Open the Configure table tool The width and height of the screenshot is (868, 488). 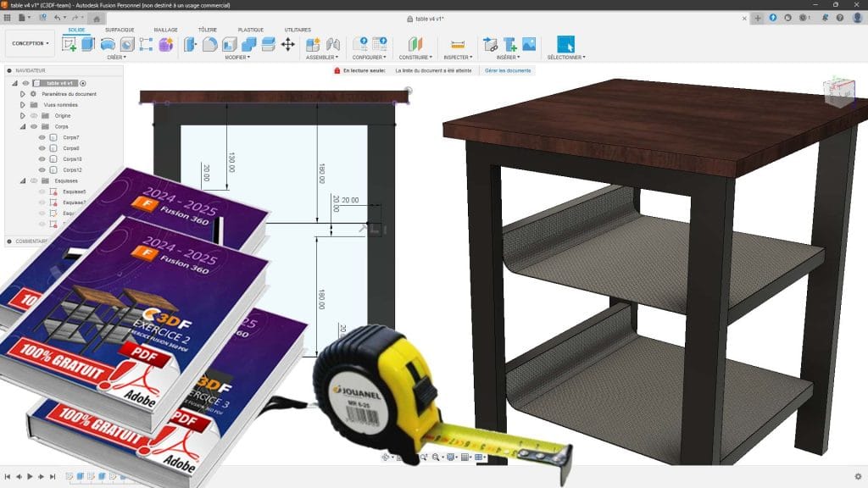pos(380,44)
